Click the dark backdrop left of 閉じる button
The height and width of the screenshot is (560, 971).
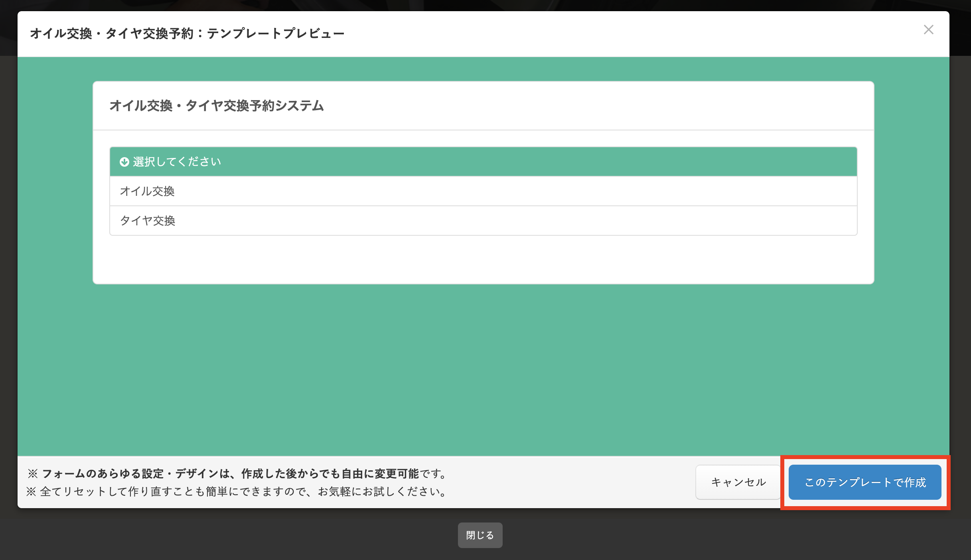click(x=239, y=535)
